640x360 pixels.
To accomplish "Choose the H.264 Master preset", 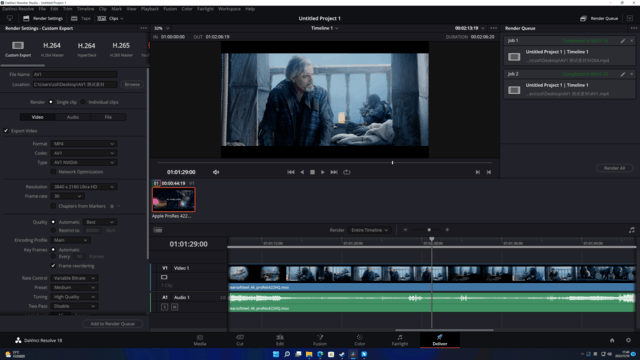I will pos(52,48).
